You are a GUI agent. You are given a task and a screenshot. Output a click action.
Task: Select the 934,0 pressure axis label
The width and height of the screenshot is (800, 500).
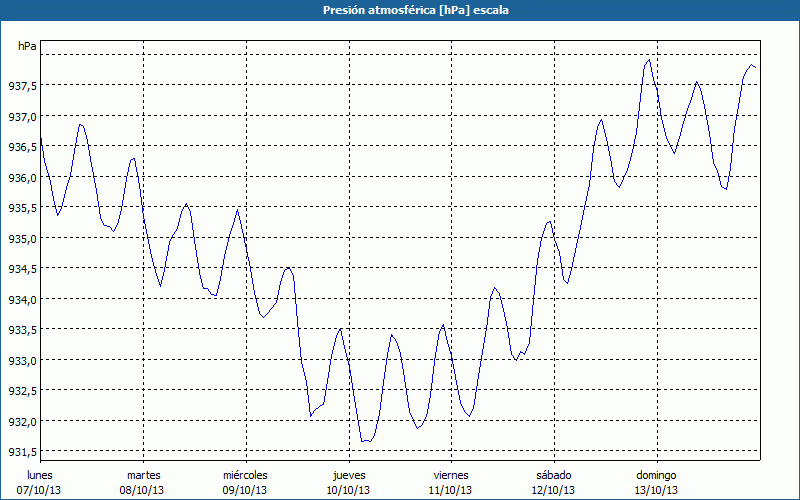pos(23,299)
